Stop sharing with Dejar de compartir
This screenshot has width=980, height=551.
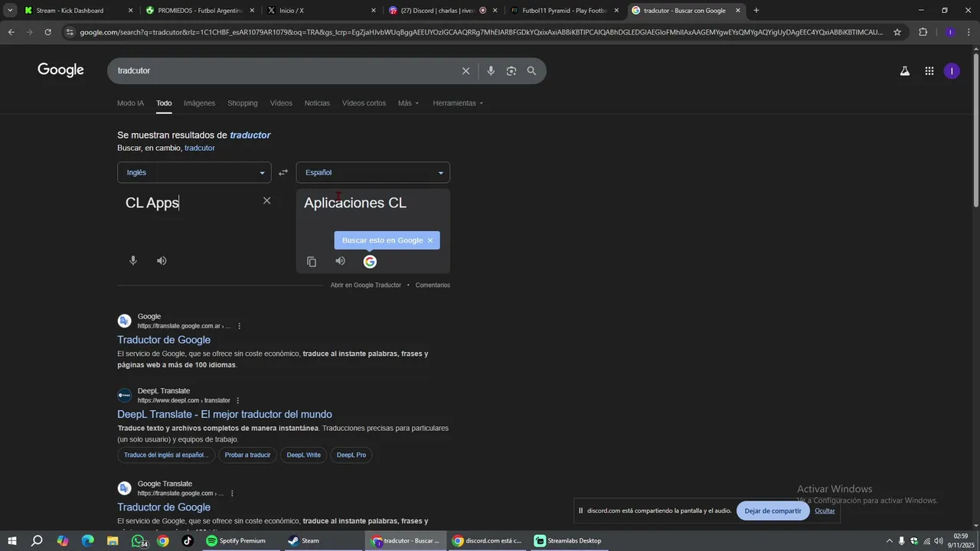point(773,511)
